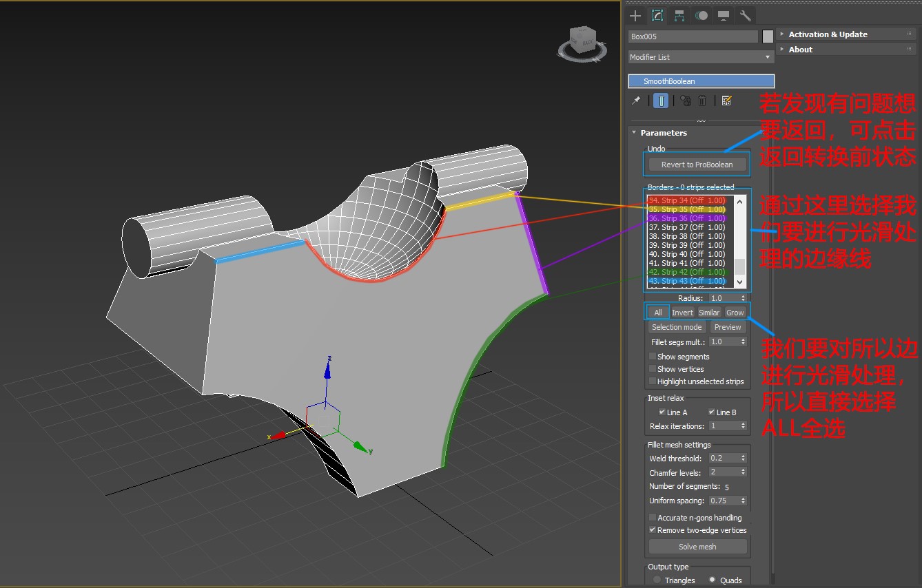The width and height of the screenshot is (922, 588).
Task: Switch to the Hierarchy panel icon
Action: 679,15
